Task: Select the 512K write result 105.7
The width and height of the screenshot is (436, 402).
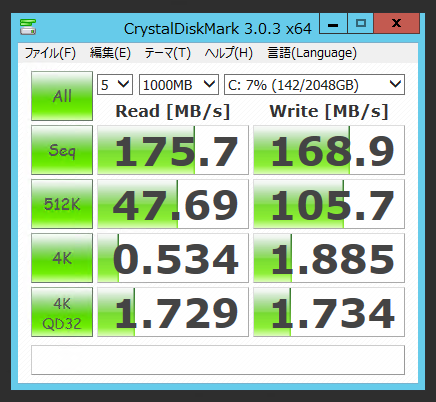Action: (329, 204)
